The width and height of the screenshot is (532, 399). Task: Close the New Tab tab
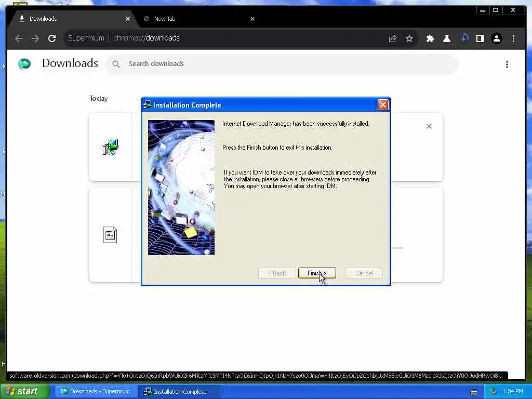[x=252, y=19]
